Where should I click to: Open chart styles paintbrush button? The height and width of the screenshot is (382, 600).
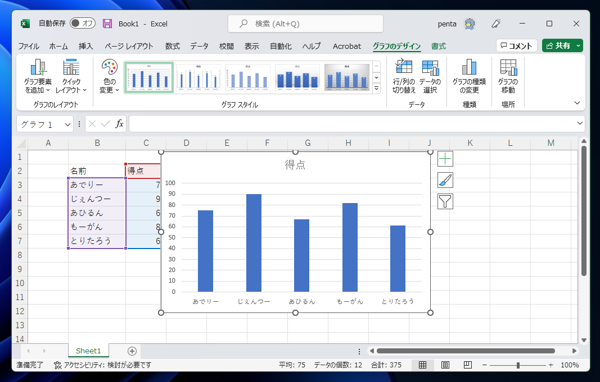445,180
